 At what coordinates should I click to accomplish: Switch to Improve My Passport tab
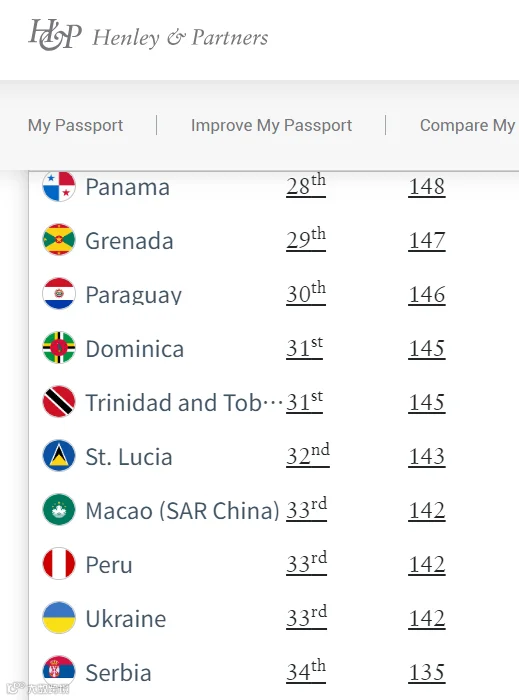[271, 125]
